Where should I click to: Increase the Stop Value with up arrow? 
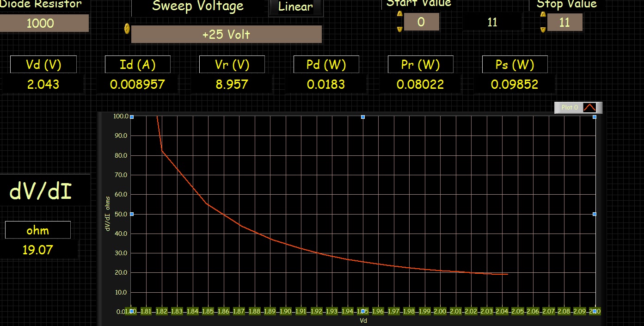coord(543,14)
